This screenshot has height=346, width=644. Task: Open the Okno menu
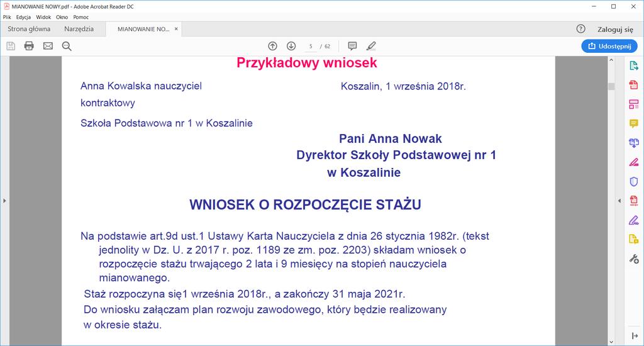[62, 17]
